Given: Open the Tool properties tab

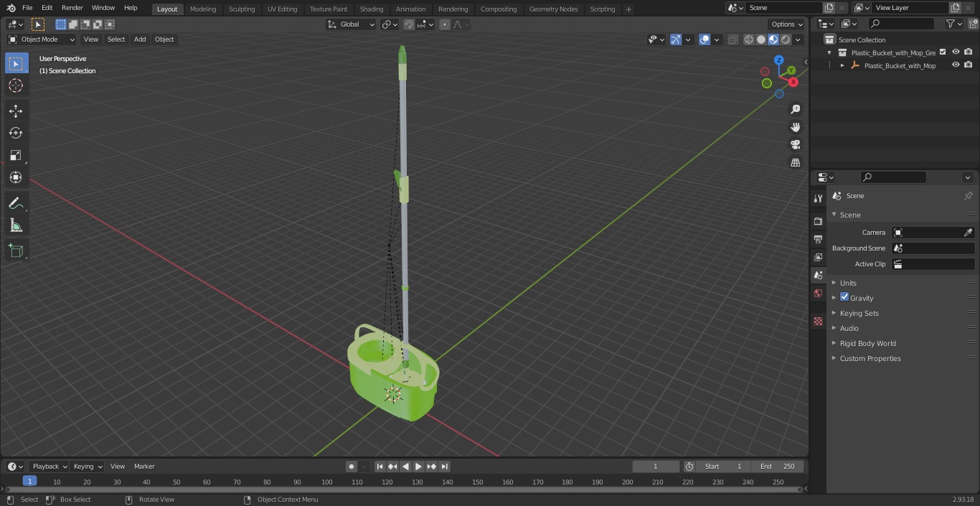Looking at the screenshot, I should coord(818,198).
